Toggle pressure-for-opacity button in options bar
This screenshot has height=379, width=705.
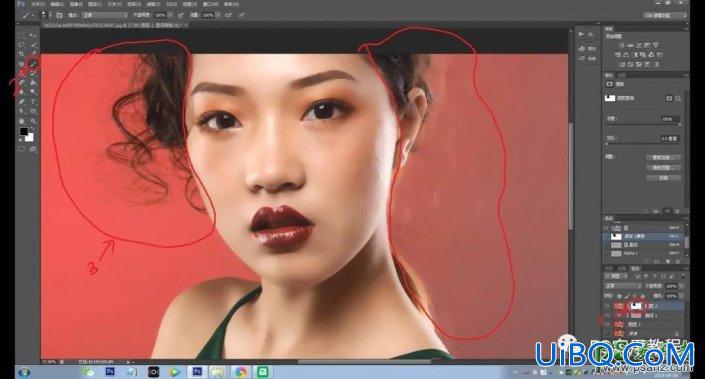180,15
